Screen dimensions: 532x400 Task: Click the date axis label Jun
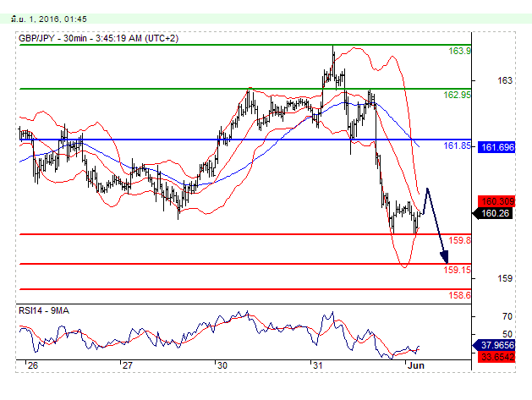[416, 365]
